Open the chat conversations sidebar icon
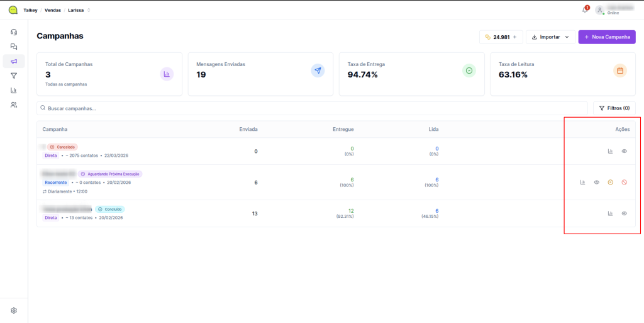Image resolution: width=644 pixels, height=323 pixels. pos(14,47)
